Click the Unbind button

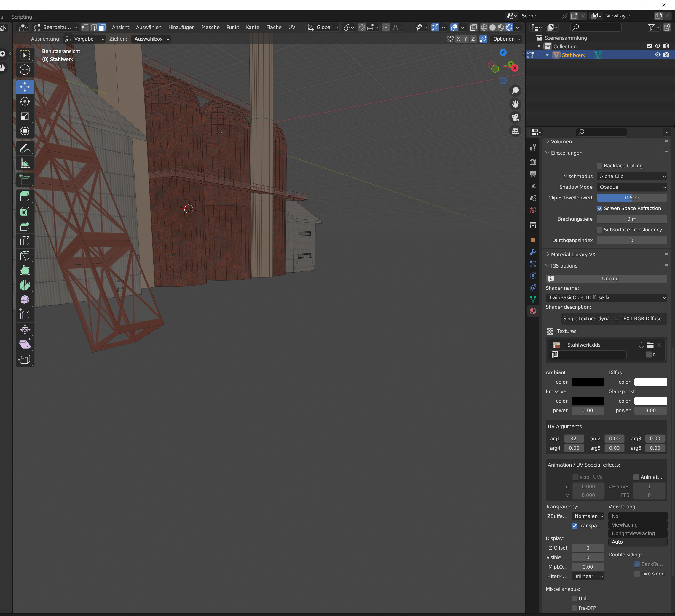point(610,279)
